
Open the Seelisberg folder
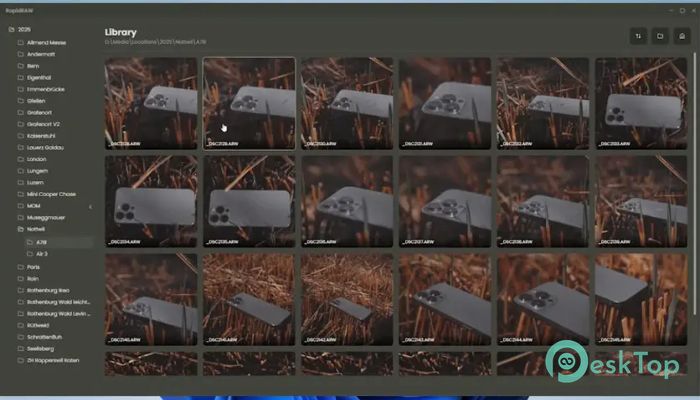(x=40, y=349)
